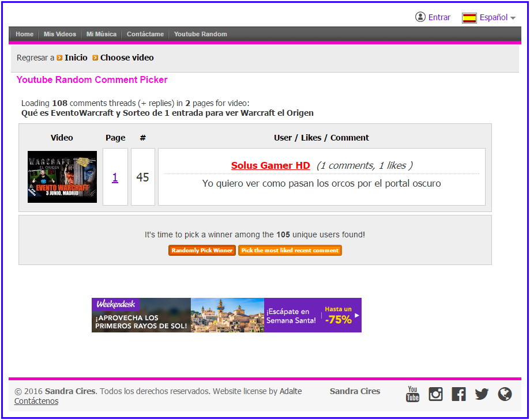The height and width of the screenshot is (420, 530).
Task: Click the Youtube Random Comment Picker heading
Action: (x=92, y=80)
